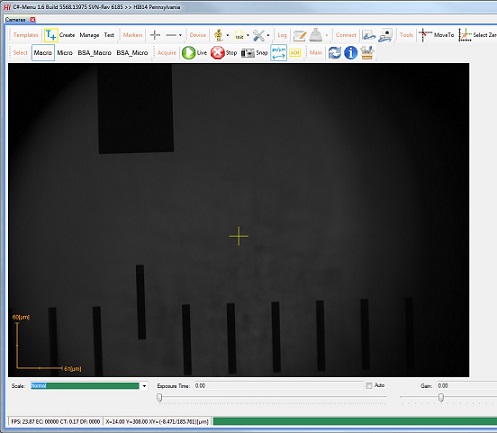Viewport: 497px width, 433px height.
Task: Click the yellow crosshair in camera view
Action: tap(239, 236)
